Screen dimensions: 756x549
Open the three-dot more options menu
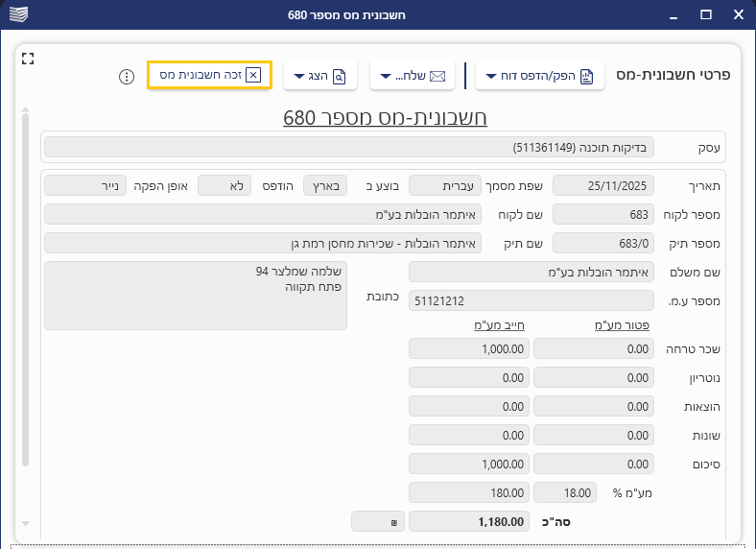point(126,76)
